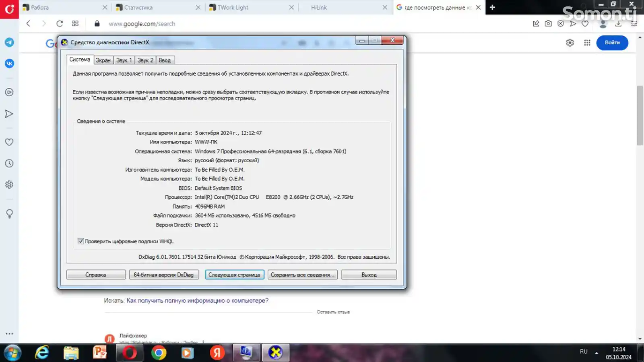This screenshot has width=644, height=362.
Task: Open the downloads arrow icon in the toolbar
Action: [618, 23]
